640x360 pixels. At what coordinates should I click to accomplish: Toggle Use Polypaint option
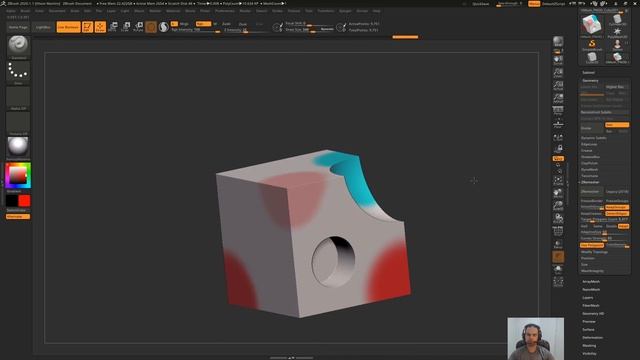[x=592, y=245]
